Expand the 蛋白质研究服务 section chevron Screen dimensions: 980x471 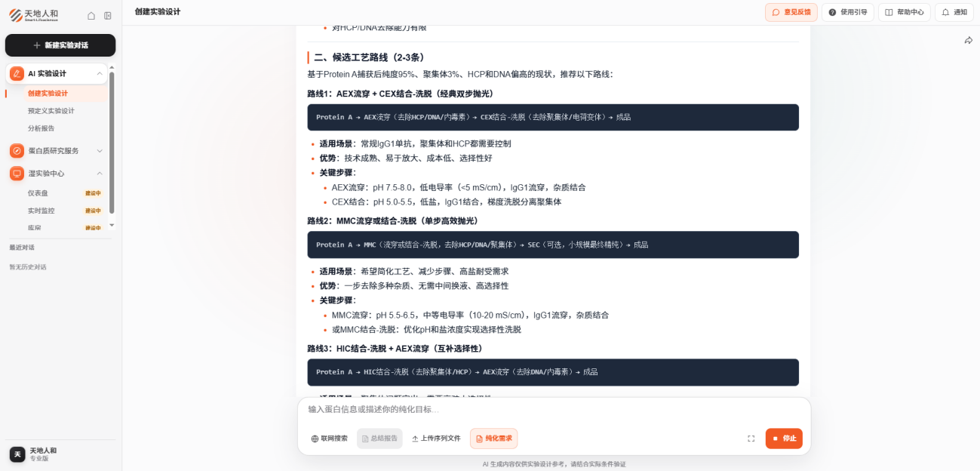point(100,151)
